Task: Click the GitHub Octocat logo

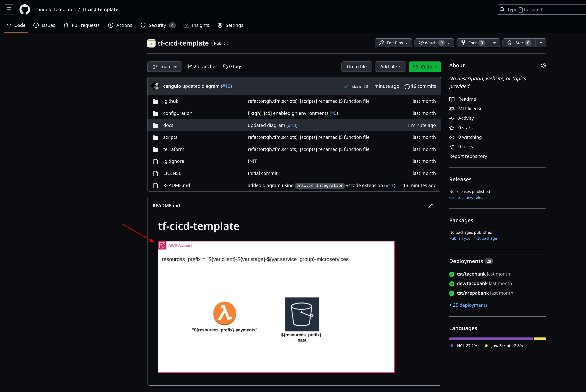Action: [x=24, y=9]
